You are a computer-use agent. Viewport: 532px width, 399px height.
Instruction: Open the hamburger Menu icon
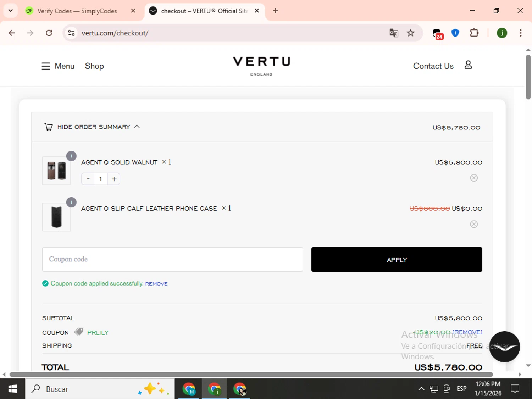(x=46, y=66)
